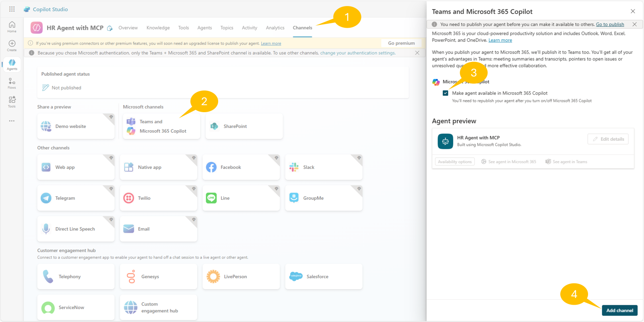
Task: Open Create in the sidebar
Action: click(x=12, y=46)
